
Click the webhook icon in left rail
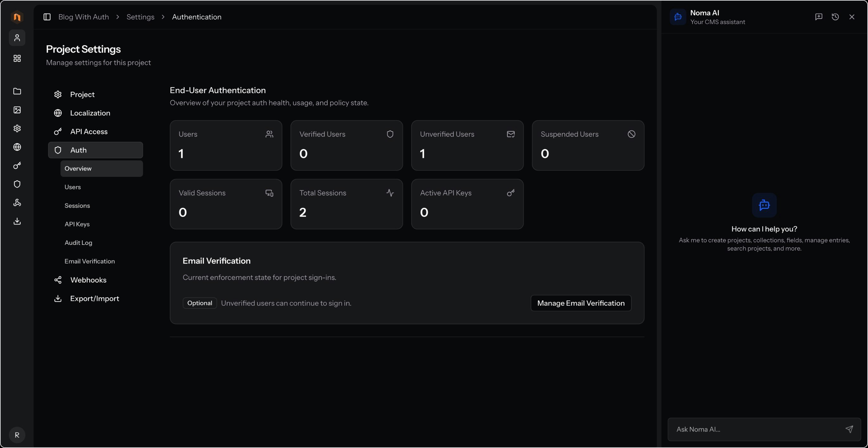pos(17,202)
